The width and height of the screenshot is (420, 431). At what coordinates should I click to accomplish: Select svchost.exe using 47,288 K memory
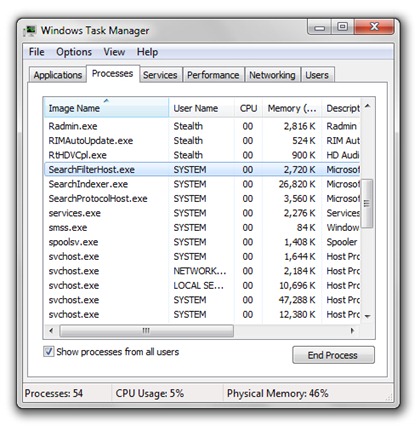coord(202,300)
